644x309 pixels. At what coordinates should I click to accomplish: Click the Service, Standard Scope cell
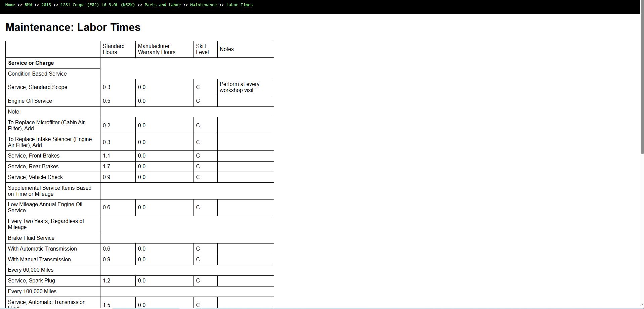coord(53,87)
